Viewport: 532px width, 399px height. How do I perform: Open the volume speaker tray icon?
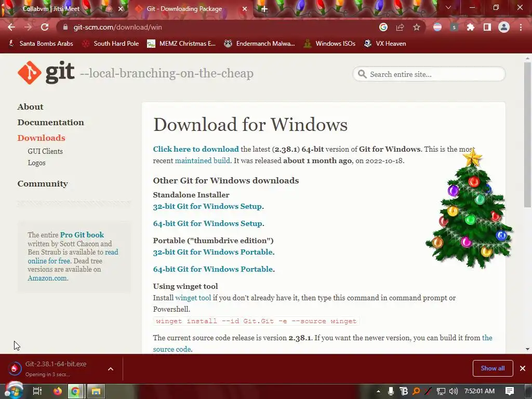click(x=453, y=391)
